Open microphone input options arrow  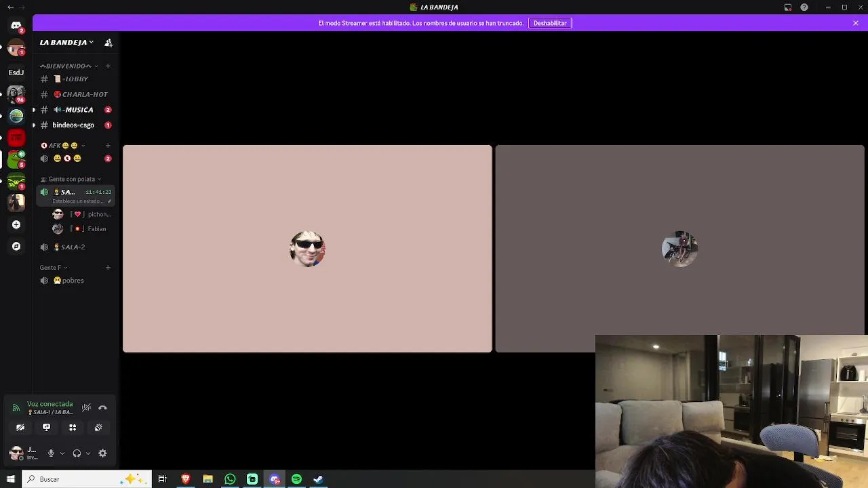coord(62,453)
